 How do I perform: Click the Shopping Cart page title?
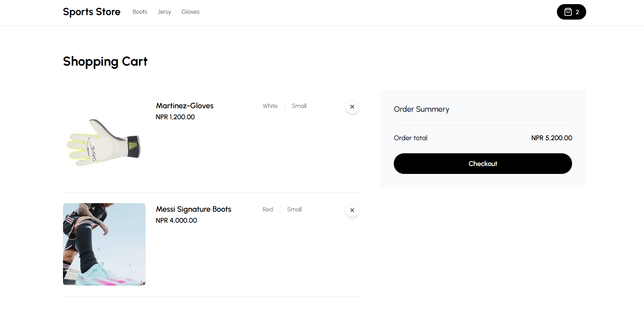coord(105,62)
